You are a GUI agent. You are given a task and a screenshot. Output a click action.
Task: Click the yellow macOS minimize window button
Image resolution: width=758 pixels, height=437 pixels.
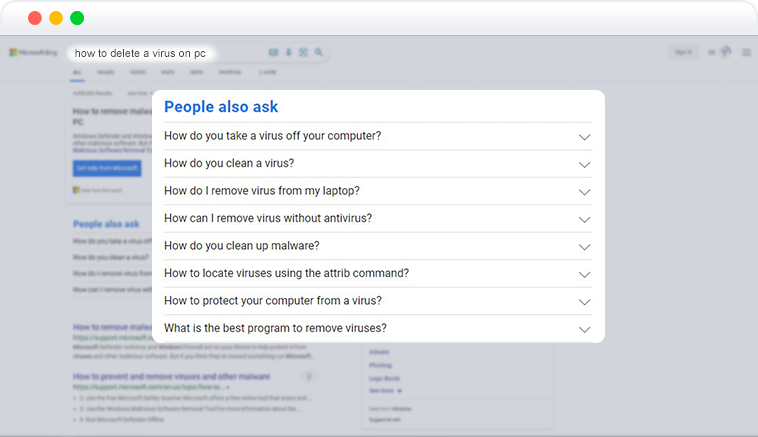(x=56, y=18)
